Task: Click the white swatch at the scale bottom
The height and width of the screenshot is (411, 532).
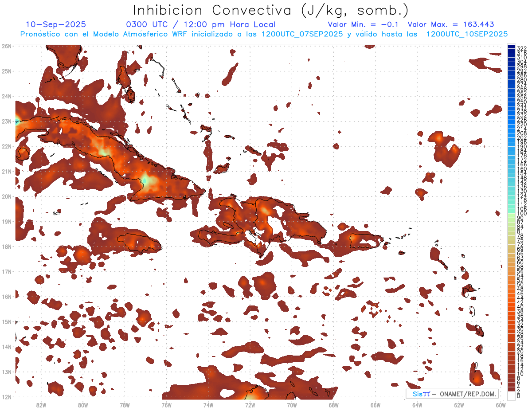Action: point(512,396)
